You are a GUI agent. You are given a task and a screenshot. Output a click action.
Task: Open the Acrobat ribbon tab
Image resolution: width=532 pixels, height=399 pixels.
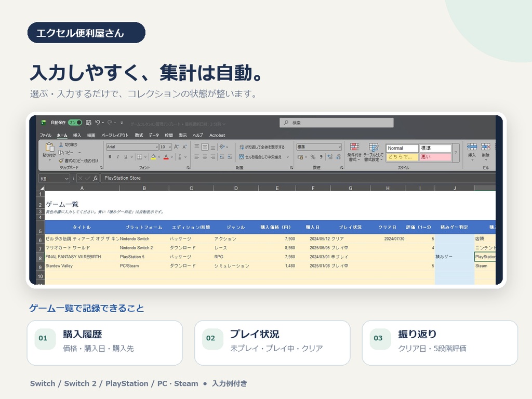217,136
